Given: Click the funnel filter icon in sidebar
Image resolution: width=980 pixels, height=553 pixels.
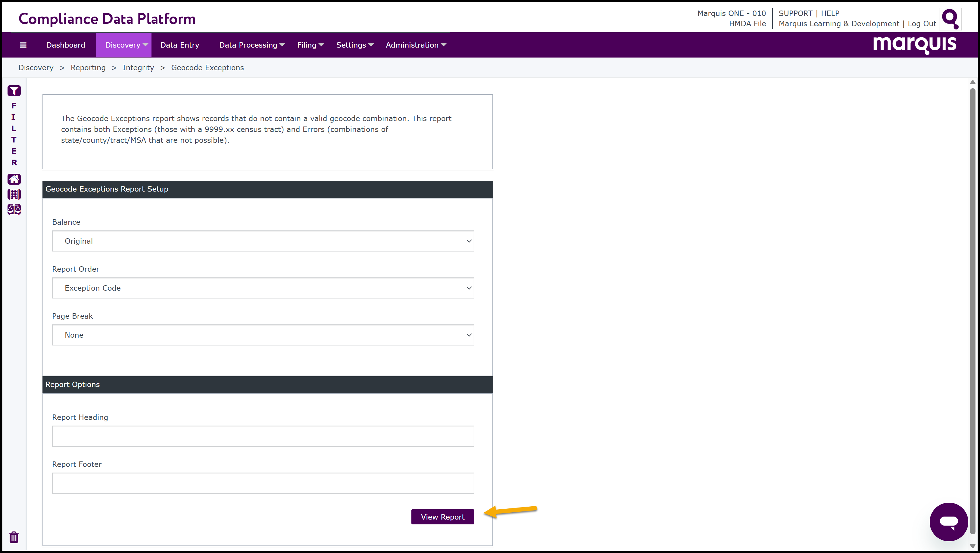Looking at the screenshot, I should click(x=14, y=91).
